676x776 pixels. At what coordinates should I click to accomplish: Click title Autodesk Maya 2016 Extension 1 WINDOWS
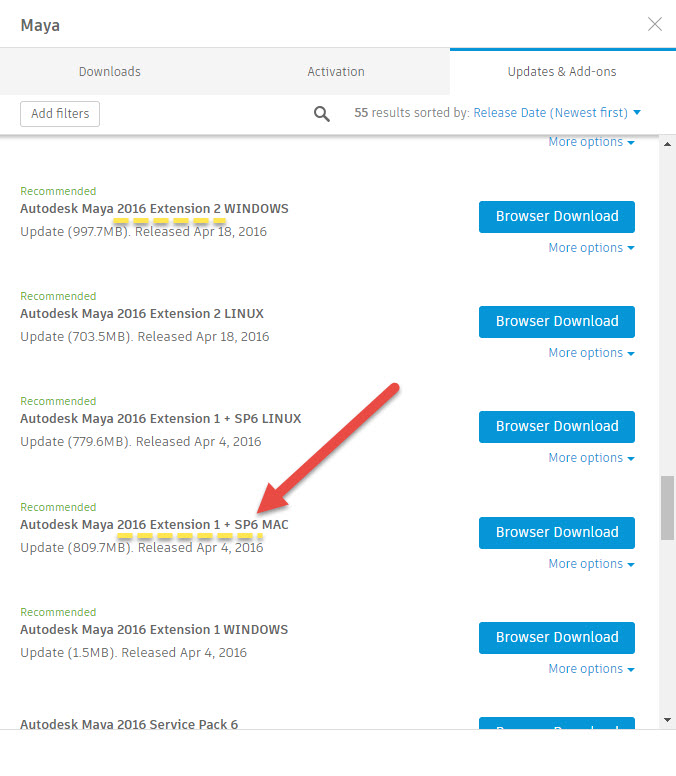pos(154,630)
